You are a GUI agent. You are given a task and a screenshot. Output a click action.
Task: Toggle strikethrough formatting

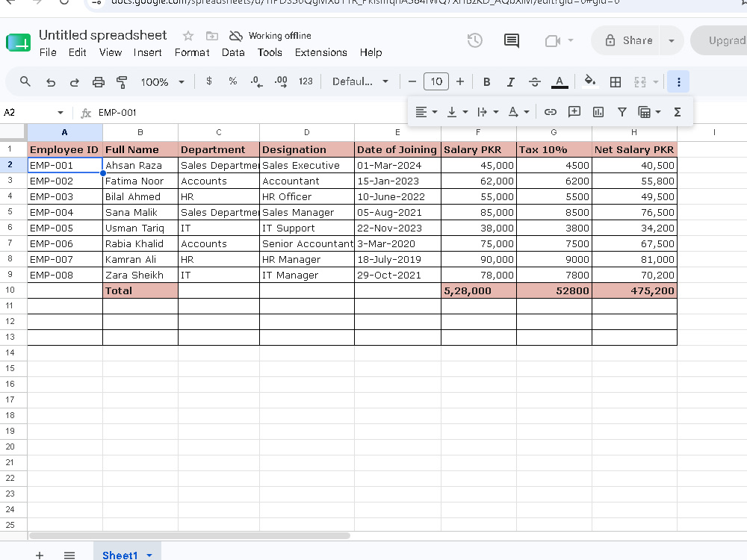[x=535, y=82]
